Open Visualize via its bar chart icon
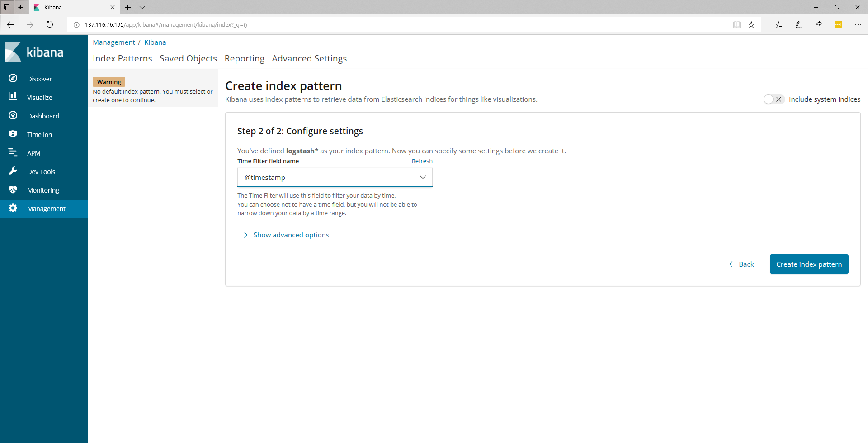This screenshot has height=443, width=868. click(13, 97)
